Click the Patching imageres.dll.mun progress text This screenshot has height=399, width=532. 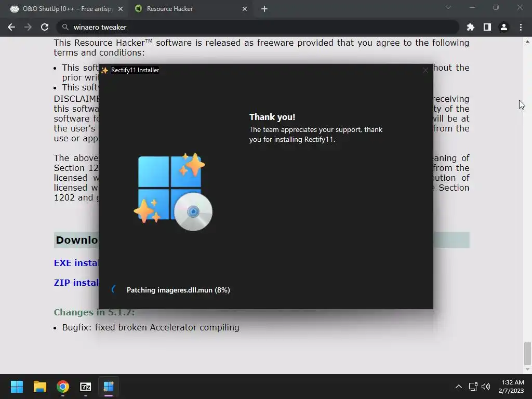click(x=178, y=290)
